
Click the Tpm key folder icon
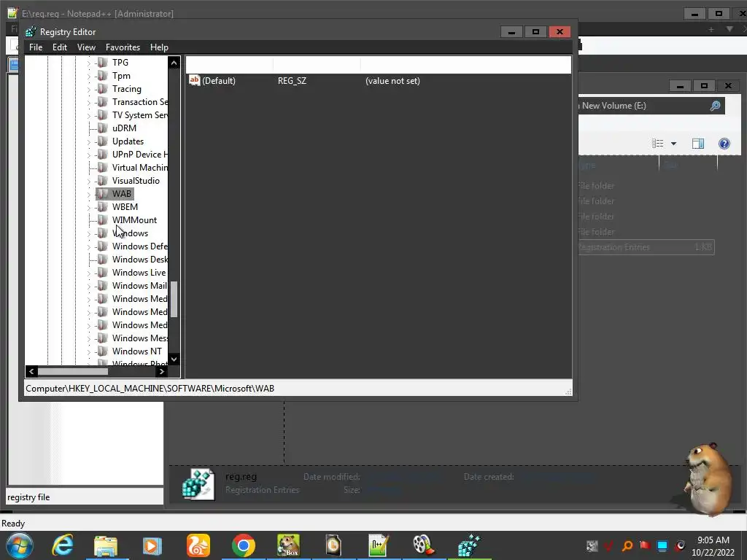click(x=102, y=76)
